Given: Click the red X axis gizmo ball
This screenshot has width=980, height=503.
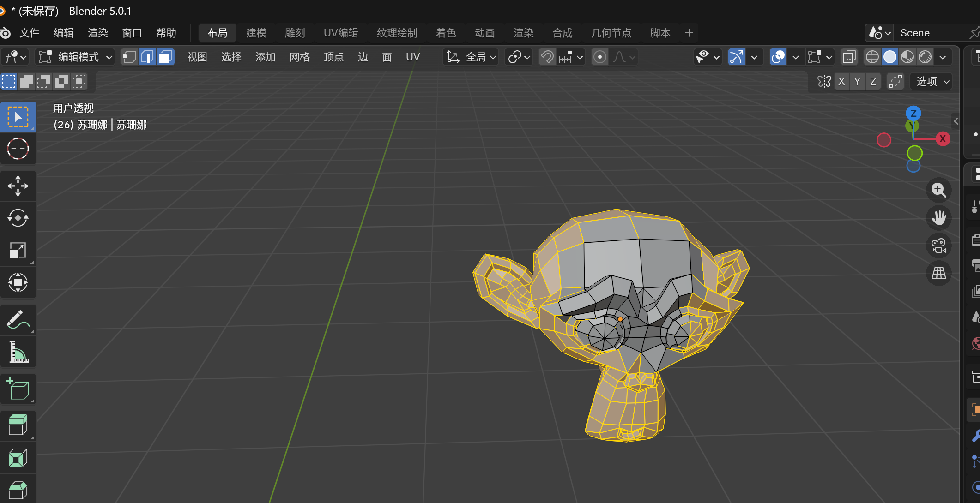Looking at the screenshot, I should [x=943, y=138].
